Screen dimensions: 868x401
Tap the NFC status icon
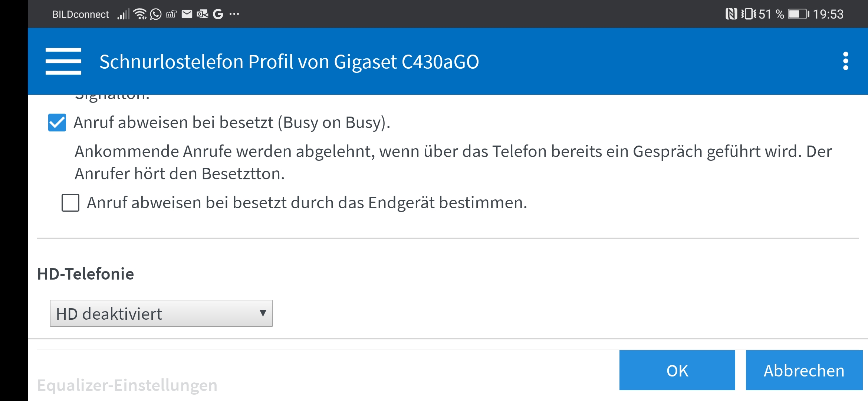(731, 14)
